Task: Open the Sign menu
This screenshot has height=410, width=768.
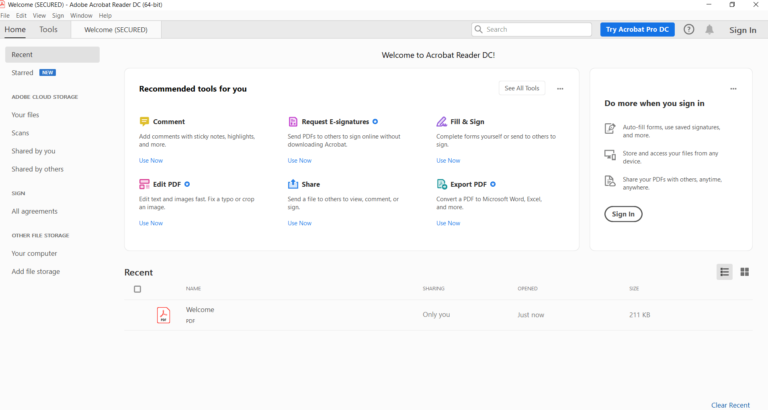Action: click(x=58, y=16)
